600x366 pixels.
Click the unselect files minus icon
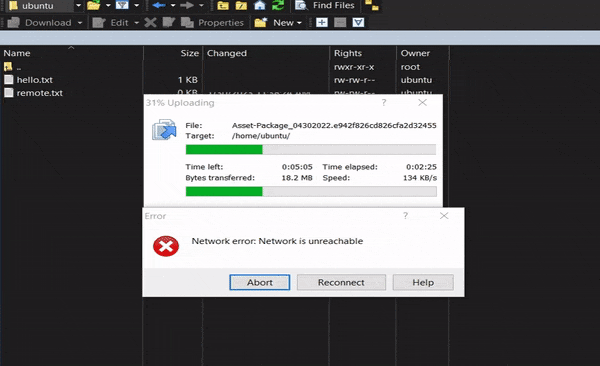tap(340, 23)
